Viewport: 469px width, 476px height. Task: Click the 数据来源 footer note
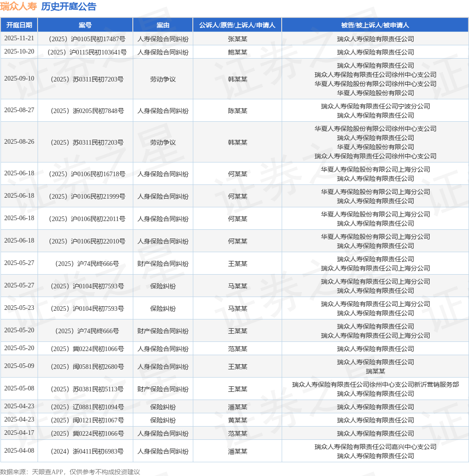click(x=70, y=472)
